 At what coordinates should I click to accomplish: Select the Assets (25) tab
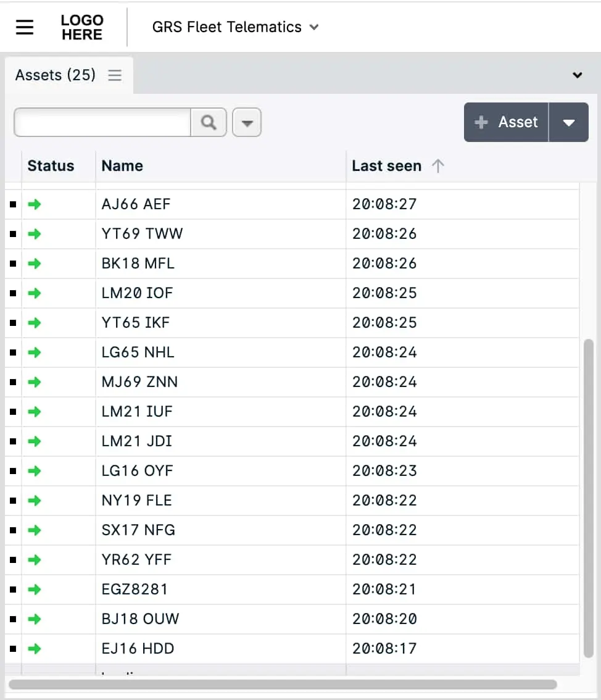(x=54, y=75)
